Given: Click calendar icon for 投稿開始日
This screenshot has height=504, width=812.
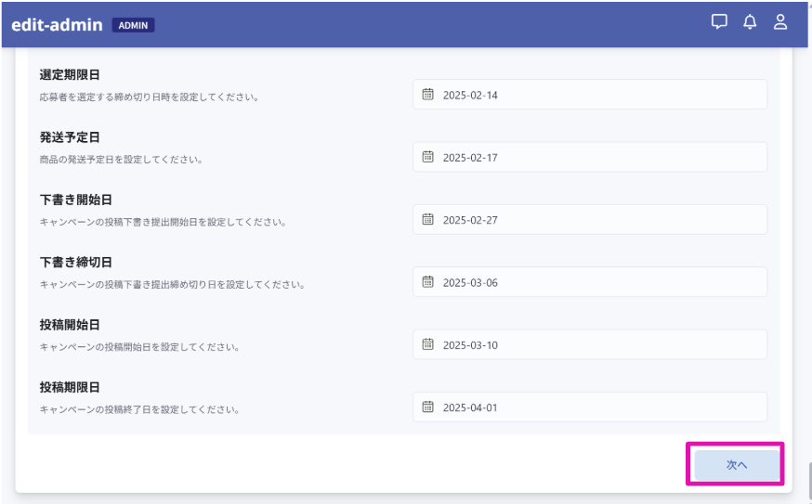Looking at the screenshot, I should tap(428, 344).
